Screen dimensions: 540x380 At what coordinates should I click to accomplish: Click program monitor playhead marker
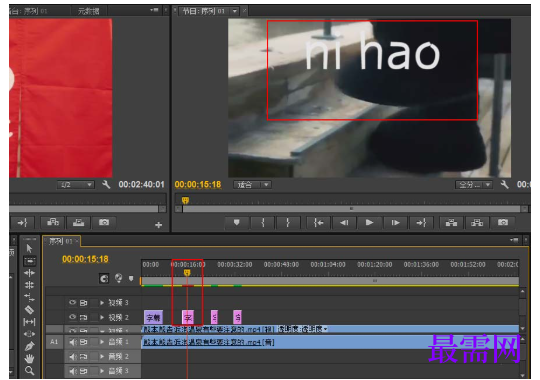[x=185, y=200]
